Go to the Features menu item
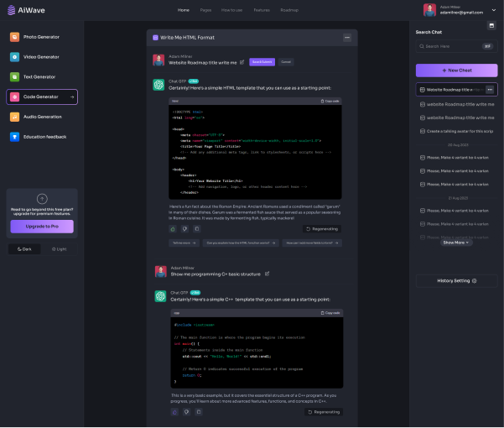Image resolution: width=504 pixels, height=428 pixels. (x=262, y=10)
